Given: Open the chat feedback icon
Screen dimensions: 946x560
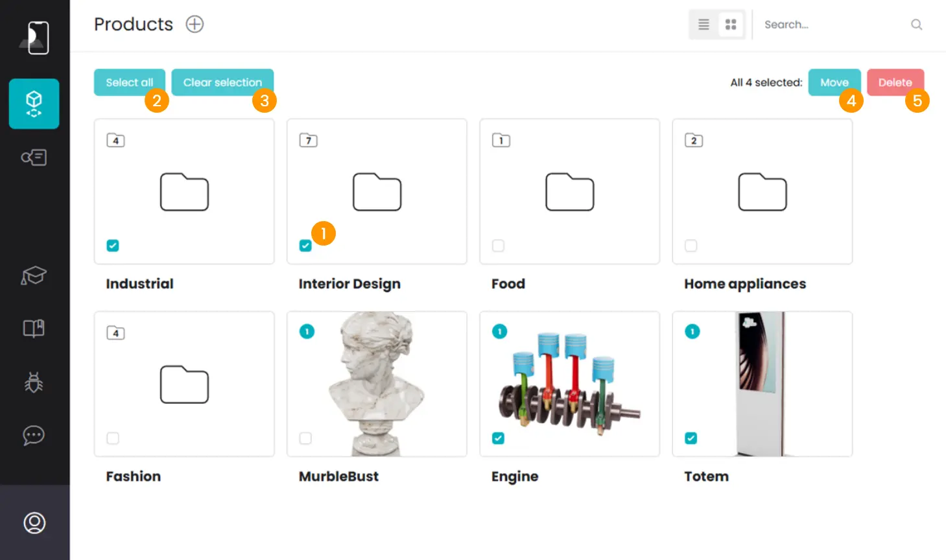Looking at the screenshot, I should coord(32,436).
